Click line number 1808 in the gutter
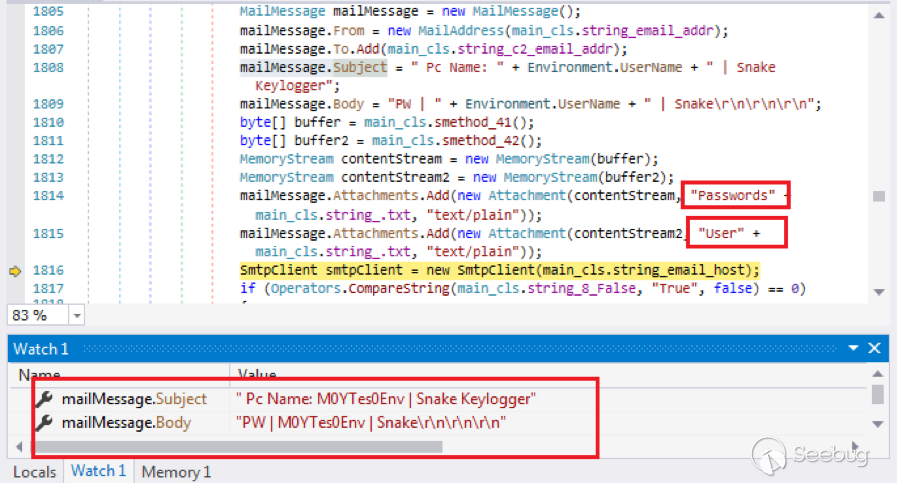 (x=48, y=68)
